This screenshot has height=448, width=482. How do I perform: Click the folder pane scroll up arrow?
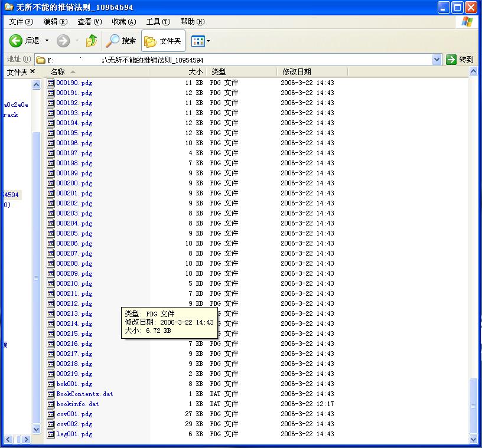(x=36, y=84)
